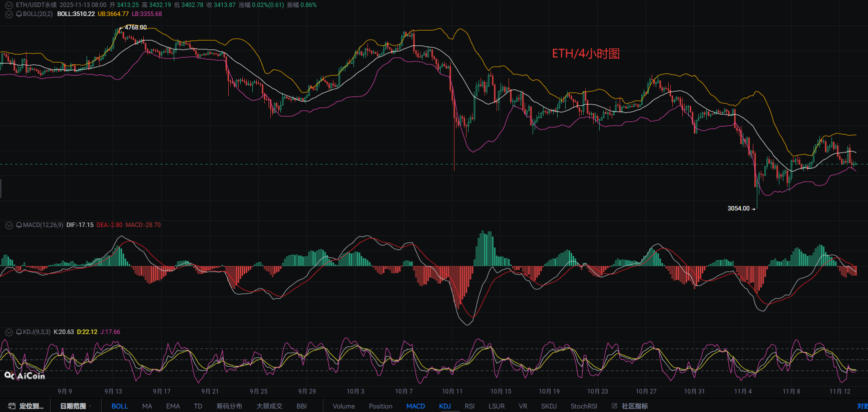Click the alert bell next to MACD(12,26,9)
868x412 pixels.
[x=19, y=225]
